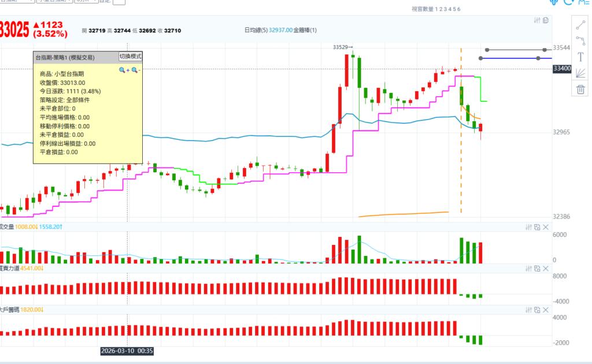The image size is (592, 364).
Task: Zoom in with the magnifier plus icon
Action: (123, 70)
